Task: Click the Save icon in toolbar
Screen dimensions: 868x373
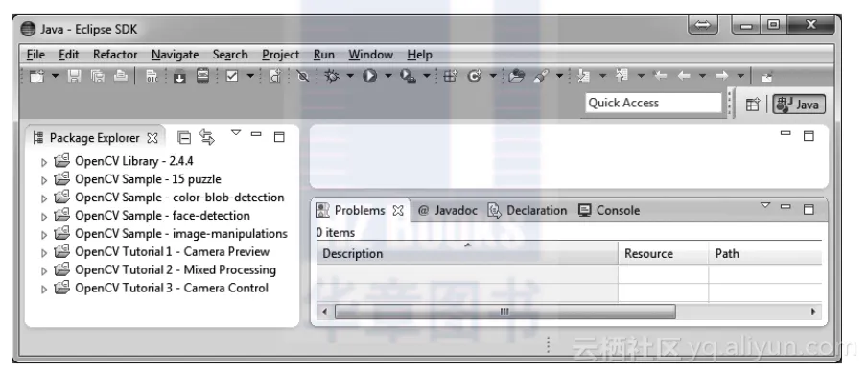Action: pos(74,77)
